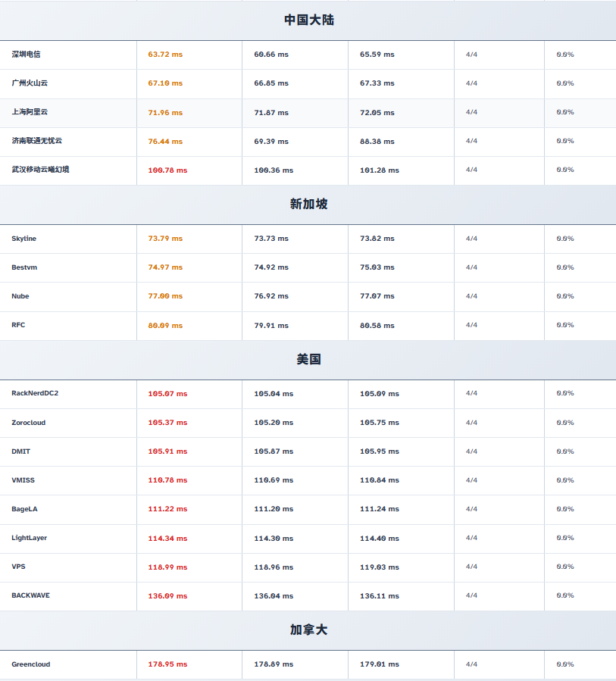Select the Greencloud node name
The height and width of the screenshot is (681, 616).
[30, 664]
